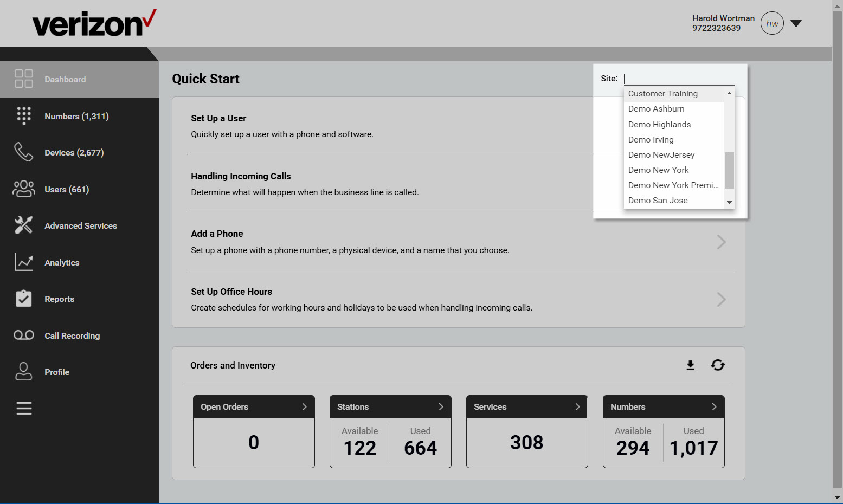Click the Services card header
843x504 pixels.
click(527, 406)
